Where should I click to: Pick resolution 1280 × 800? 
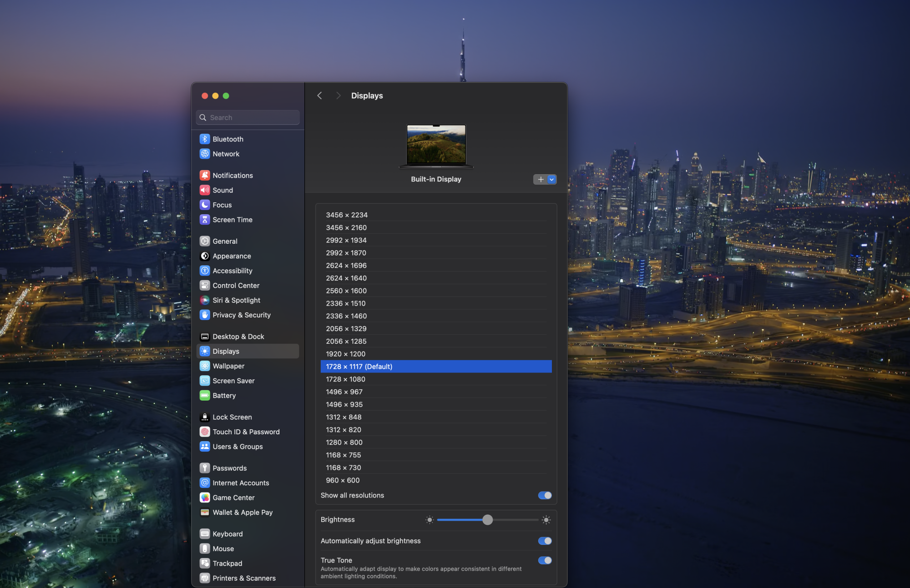[436, 442]
